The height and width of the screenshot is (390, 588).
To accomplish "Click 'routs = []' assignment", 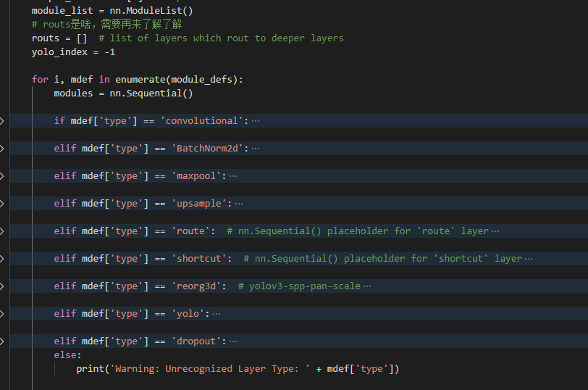I will (x=59, y=38).
